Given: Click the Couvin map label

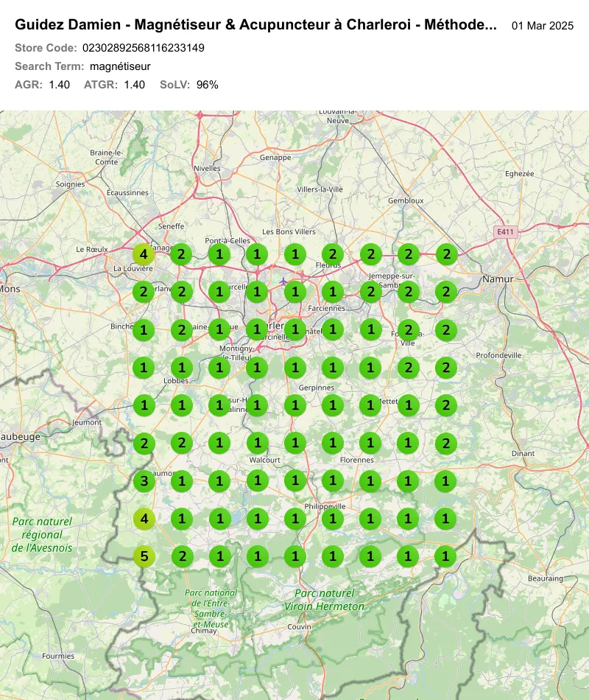Looking at the screenshot, I should (x=299, y=627).
